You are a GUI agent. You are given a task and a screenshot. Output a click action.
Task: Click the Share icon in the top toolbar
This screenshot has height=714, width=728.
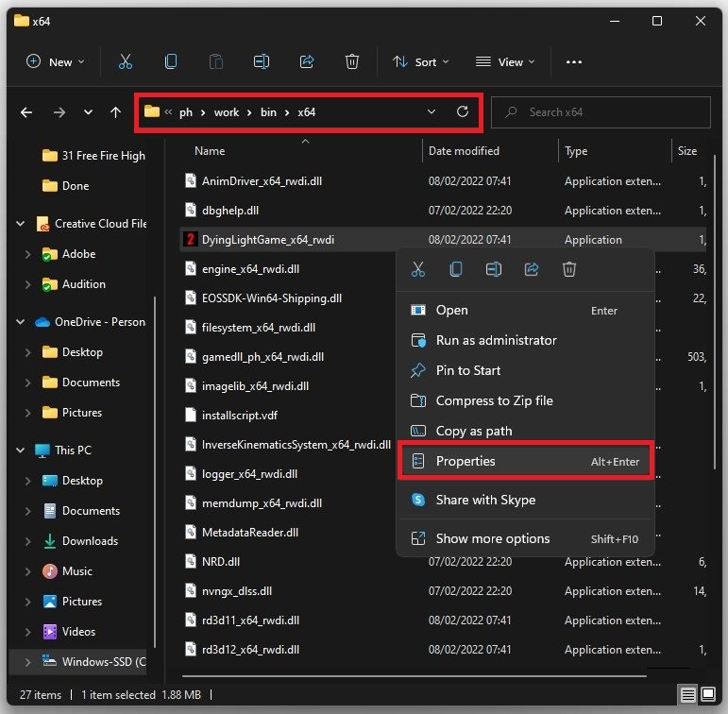click(x=307, y=61)
